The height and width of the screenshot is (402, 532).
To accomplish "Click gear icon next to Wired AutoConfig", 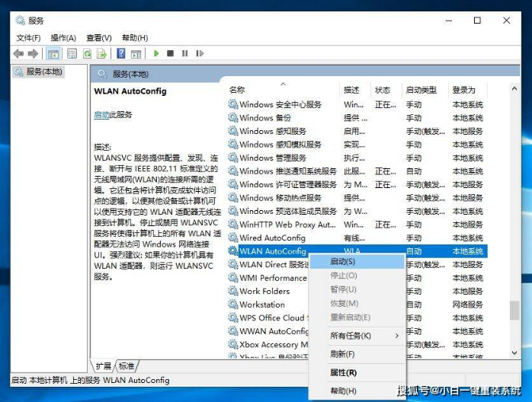I will point(232,238).
